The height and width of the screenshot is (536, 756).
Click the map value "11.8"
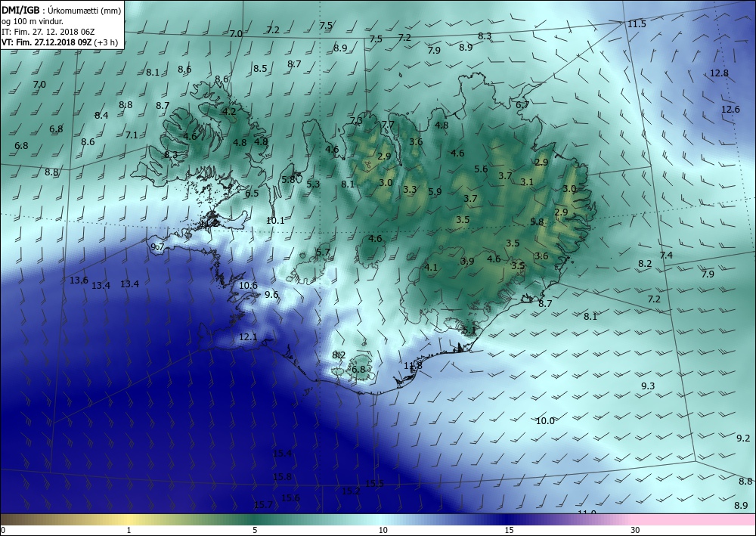(x=413, y=365)
